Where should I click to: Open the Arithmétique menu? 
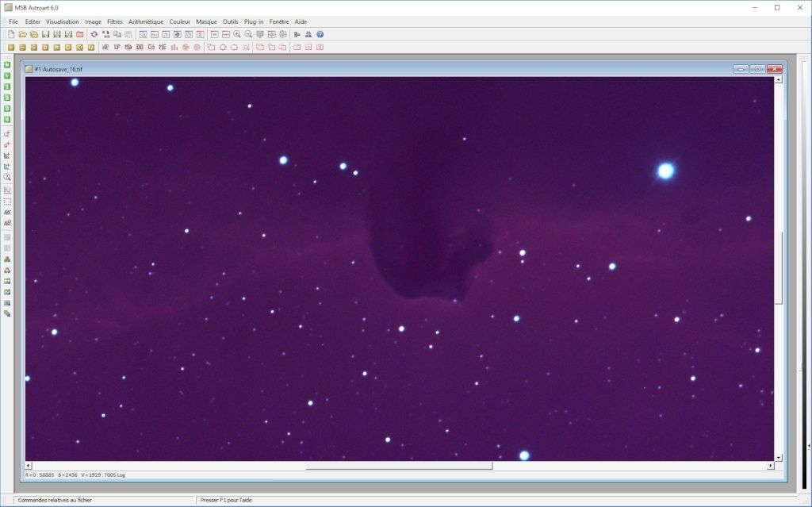(x=146, y=21)
